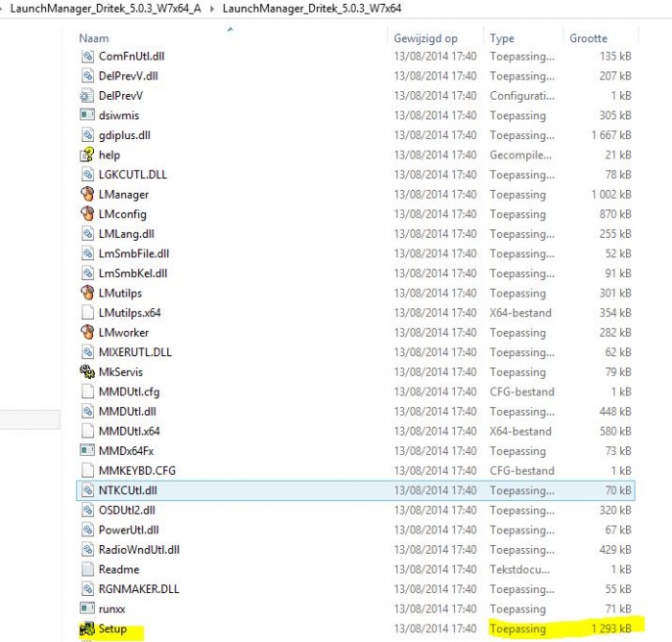Screen dimensions: 672x642
Task: Click the gdiplus.dll file icon
Action: click(x=87, y=135)
